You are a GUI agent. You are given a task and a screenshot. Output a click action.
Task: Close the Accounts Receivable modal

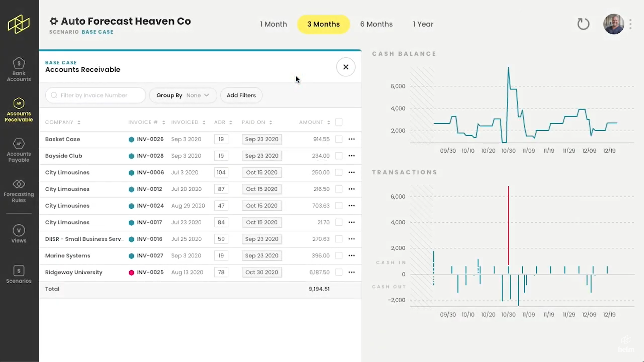pos(345,67)
